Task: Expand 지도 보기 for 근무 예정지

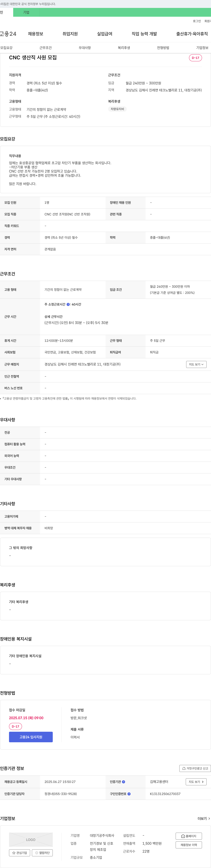Action: coord(196,364)
